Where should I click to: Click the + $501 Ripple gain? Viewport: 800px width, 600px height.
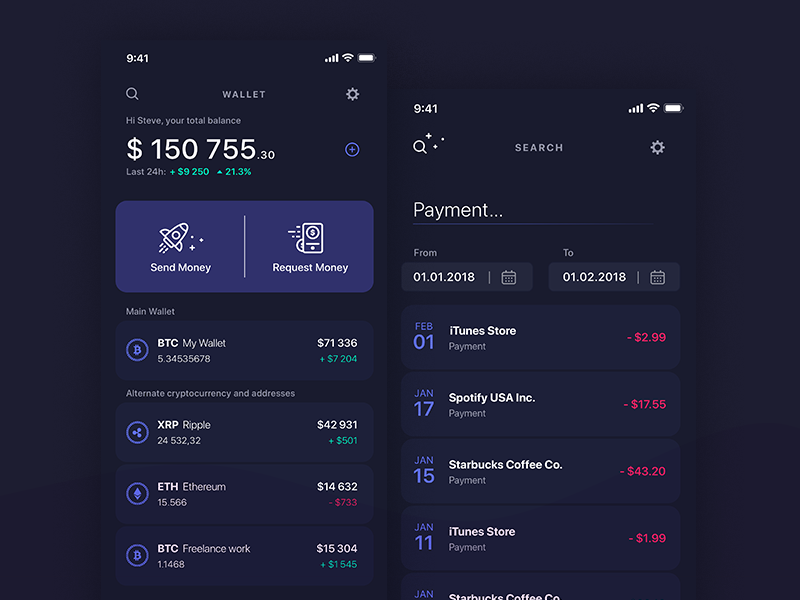pos(343,440)
